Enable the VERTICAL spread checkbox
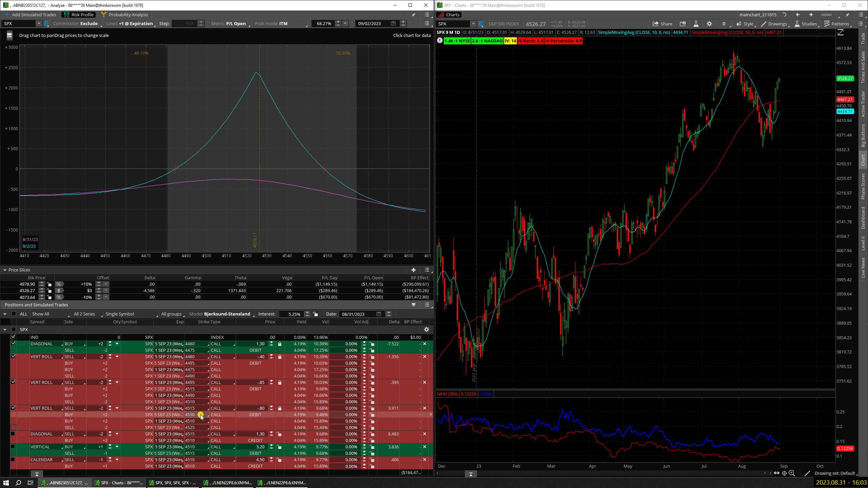 [13, 447]
